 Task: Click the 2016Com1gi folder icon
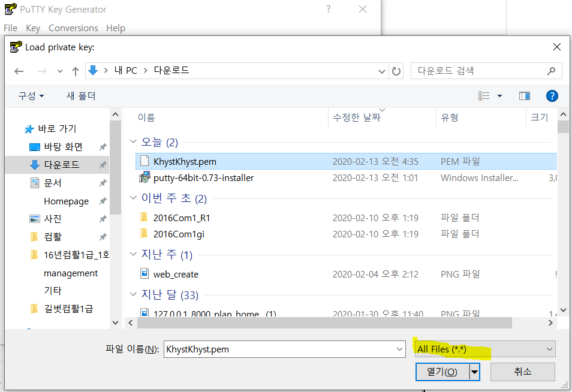(144, 234)
